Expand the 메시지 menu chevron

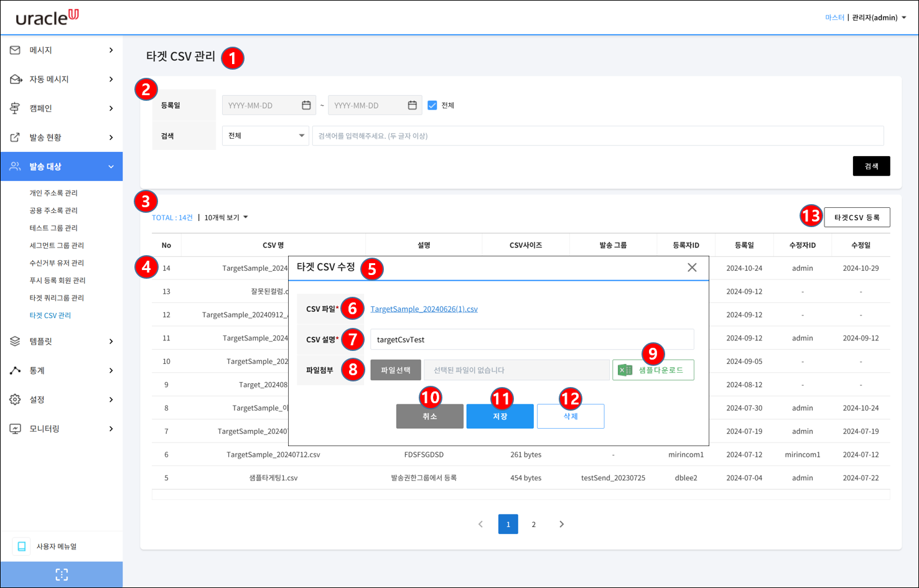point(111,50)
